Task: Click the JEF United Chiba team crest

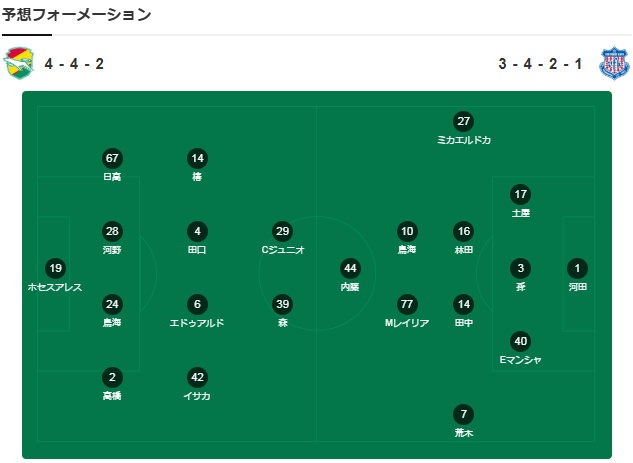Action: point(19,63)
